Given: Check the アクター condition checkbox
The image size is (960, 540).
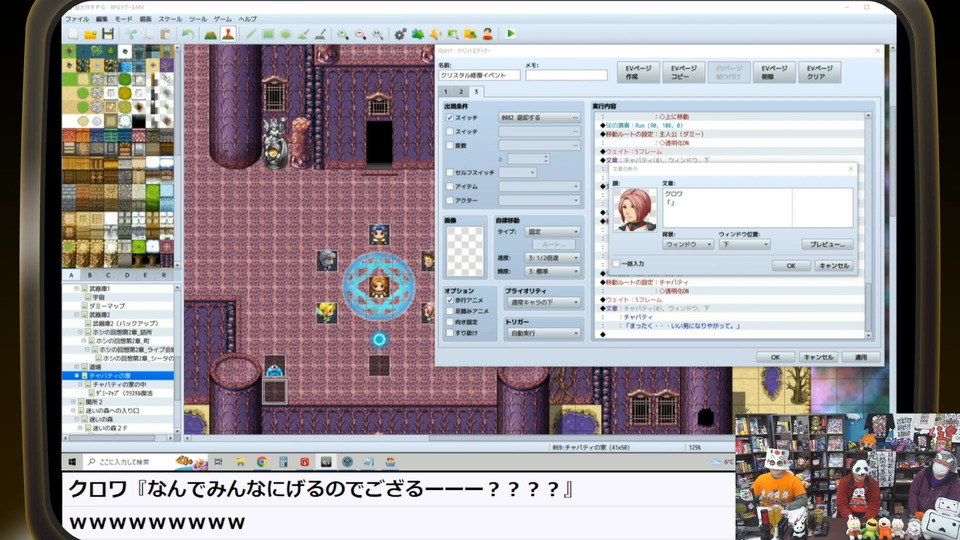Looking at the screenshot, I should (449, 200).
